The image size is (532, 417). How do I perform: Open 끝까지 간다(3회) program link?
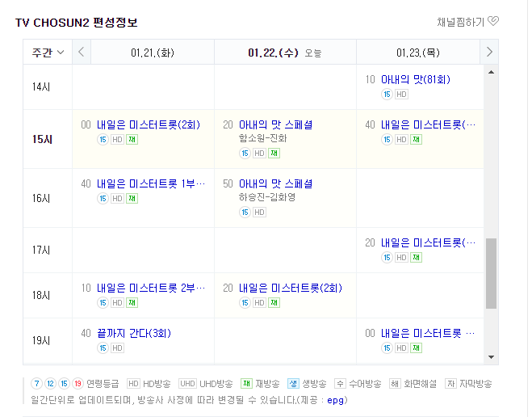(133, 333)
